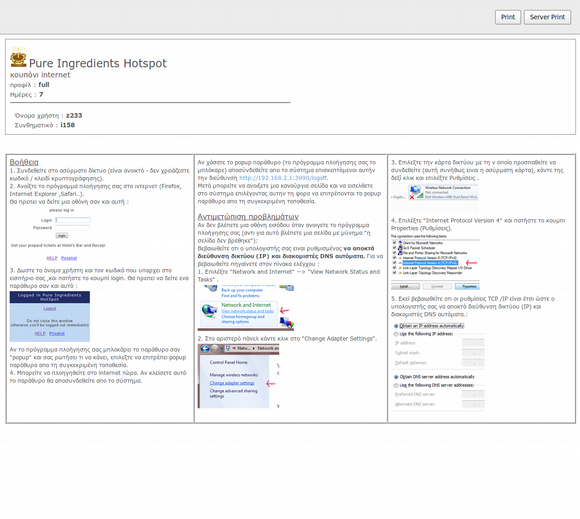The height and width of the screenshot is (519, 580).
Task: Click View network status and tasks link
Action: (247, 311)
